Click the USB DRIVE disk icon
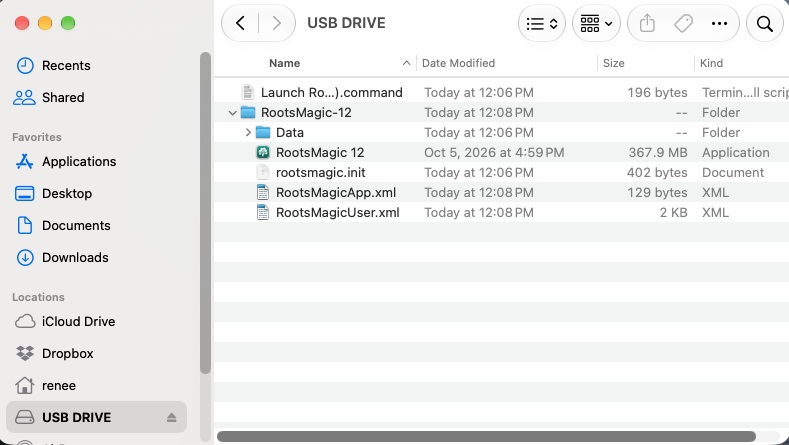789x445 pixels. click(25, 417)
